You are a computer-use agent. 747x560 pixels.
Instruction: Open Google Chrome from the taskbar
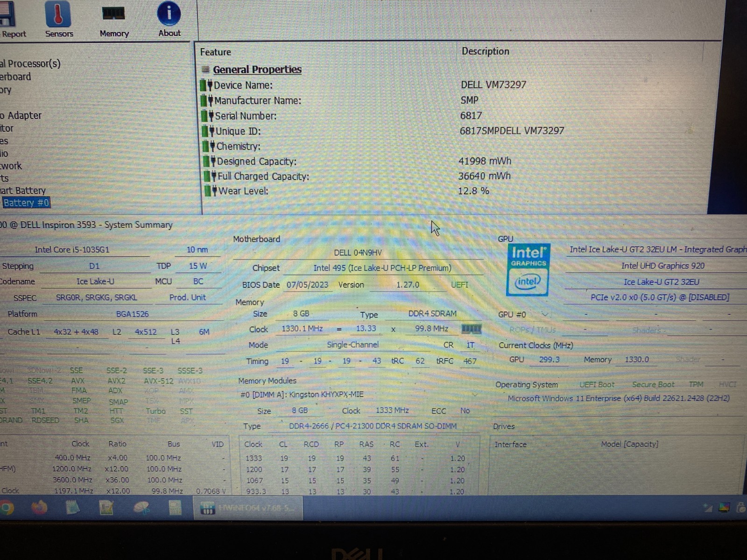coord(6,507)
